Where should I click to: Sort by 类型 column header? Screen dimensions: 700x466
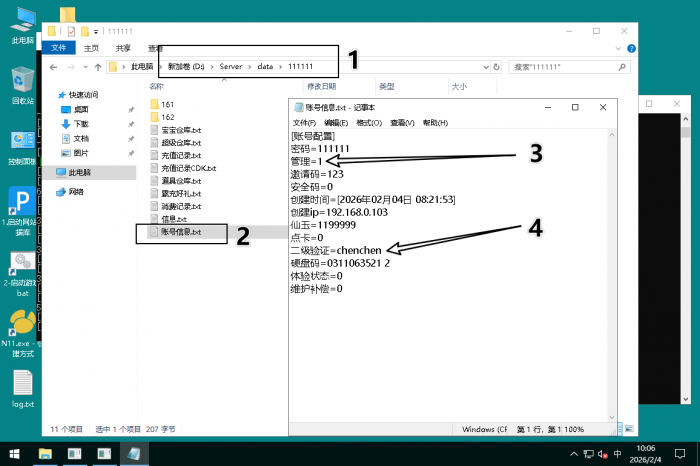coord(387,87)
